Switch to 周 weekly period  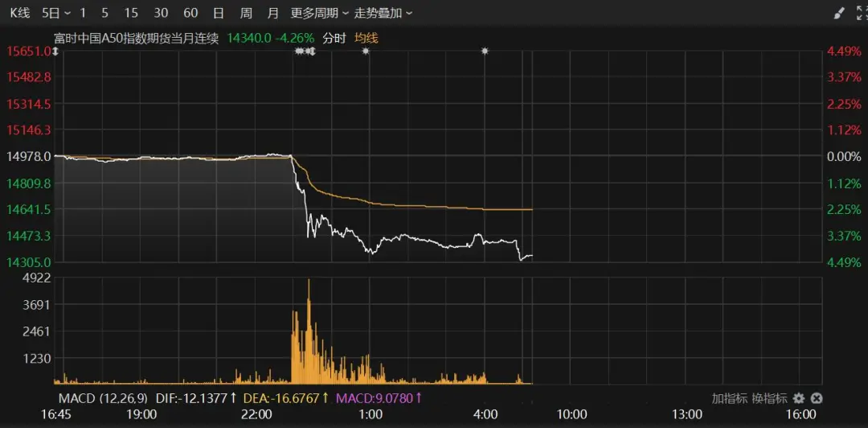[246, 13]
